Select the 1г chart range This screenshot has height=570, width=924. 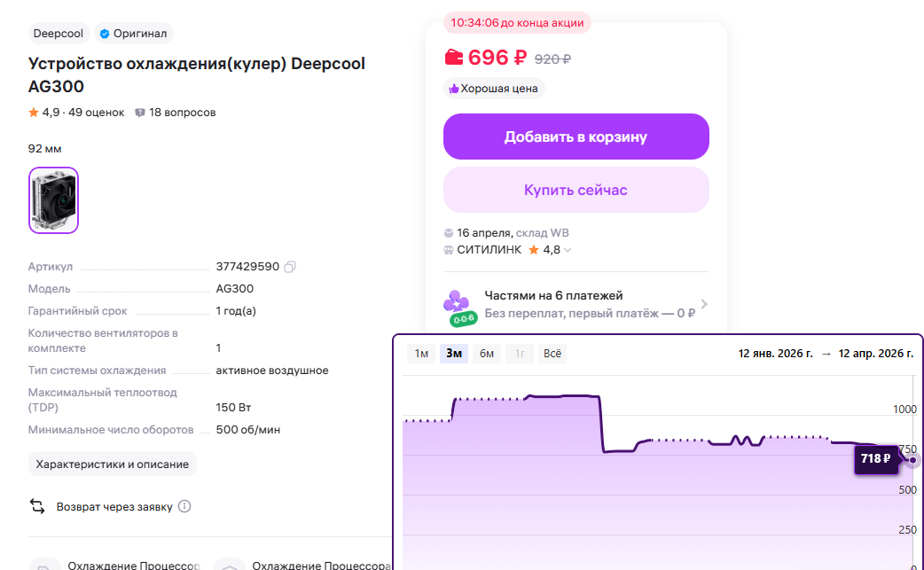click(520, 354)
